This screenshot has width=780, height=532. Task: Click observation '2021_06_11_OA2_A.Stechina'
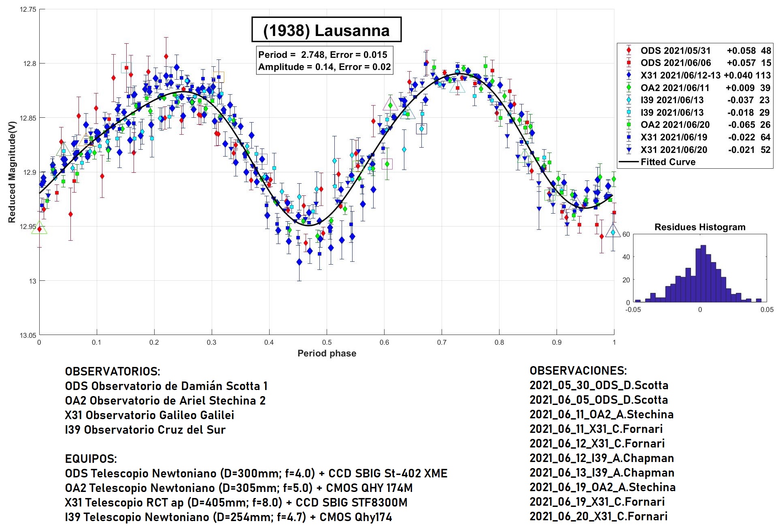[601, 414]
